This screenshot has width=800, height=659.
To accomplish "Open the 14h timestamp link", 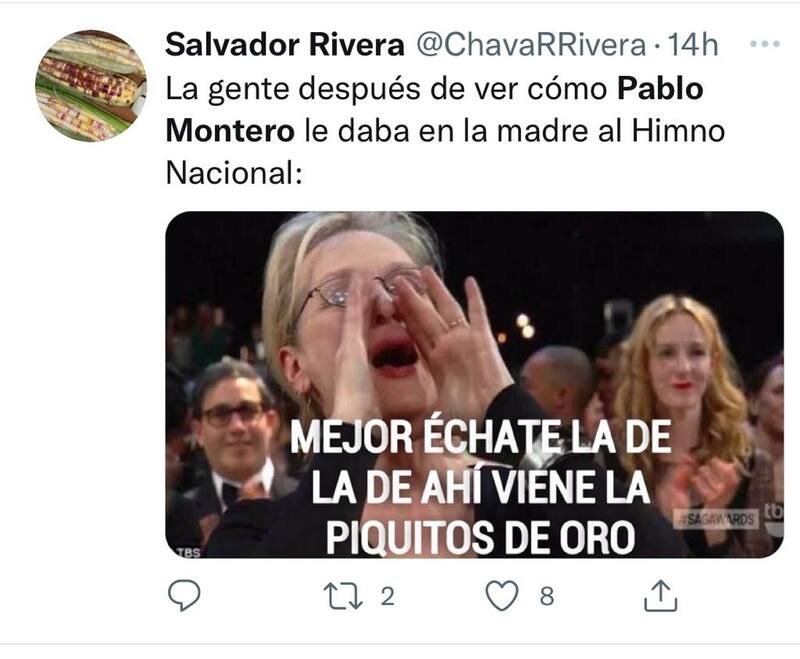I will click(x=692, y=45).
